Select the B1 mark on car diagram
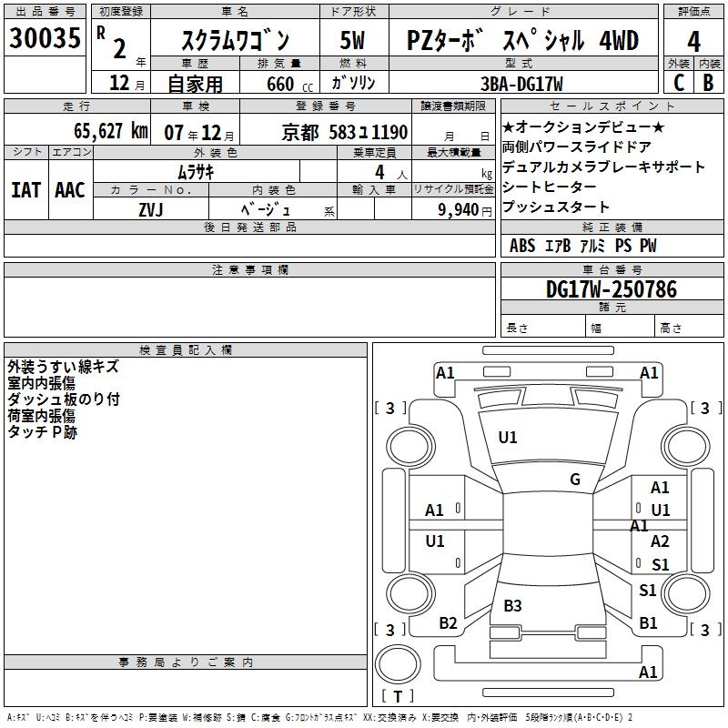Image resolution: width=728 pixels, height=728 pixels. coord(648,622)
